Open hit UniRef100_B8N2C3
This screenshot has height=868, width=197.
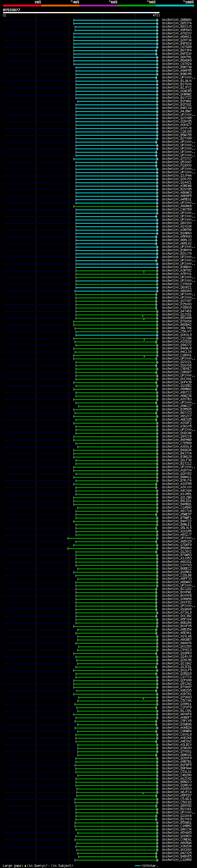(x=176, y=782)
